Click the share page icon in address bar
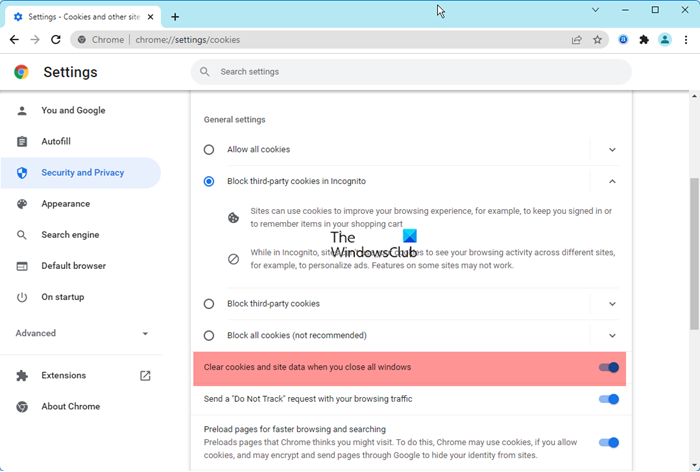Image resolution: width=700 pixels, height=472 pixels. pos(577,40)
